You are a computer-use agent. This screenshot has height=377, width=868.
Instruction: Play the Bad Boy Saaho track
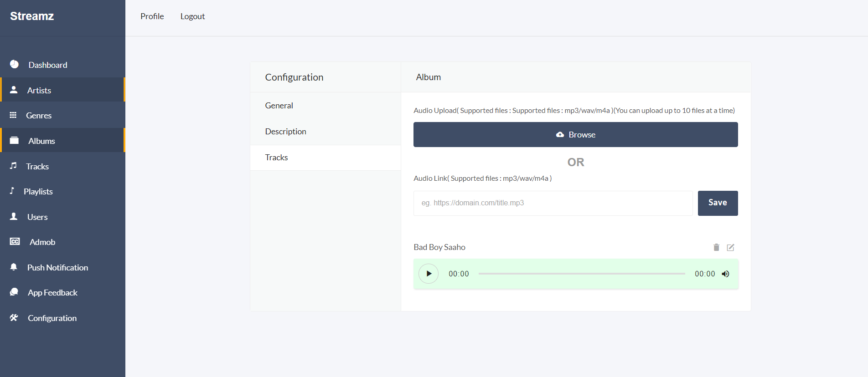point(429,274)
